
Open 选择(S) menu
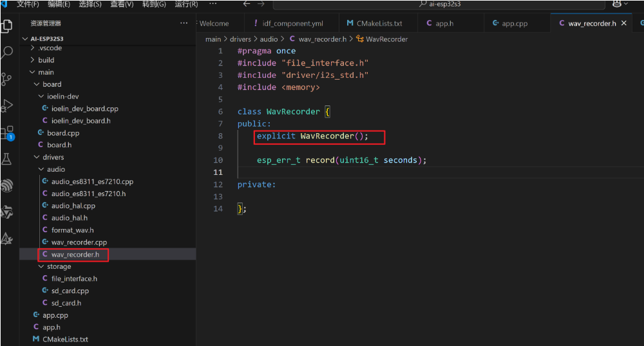point(90,4)
